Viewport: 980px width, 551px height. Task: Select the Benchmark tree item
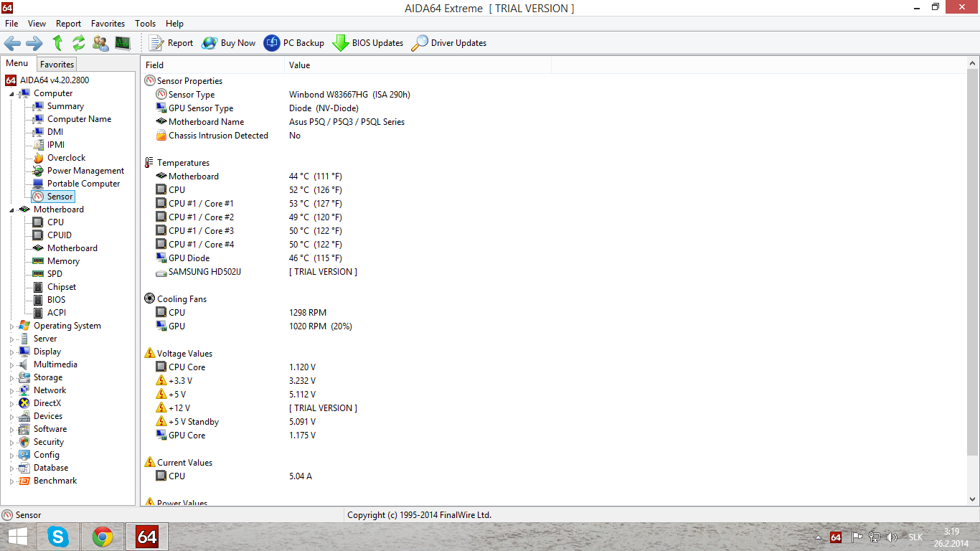[55, 481]
